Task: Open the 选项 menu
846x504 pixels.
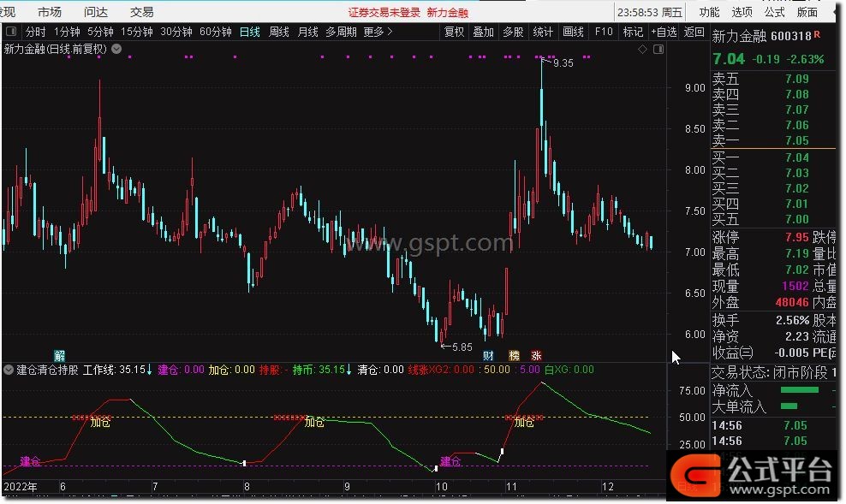Action: click(742, 12)
